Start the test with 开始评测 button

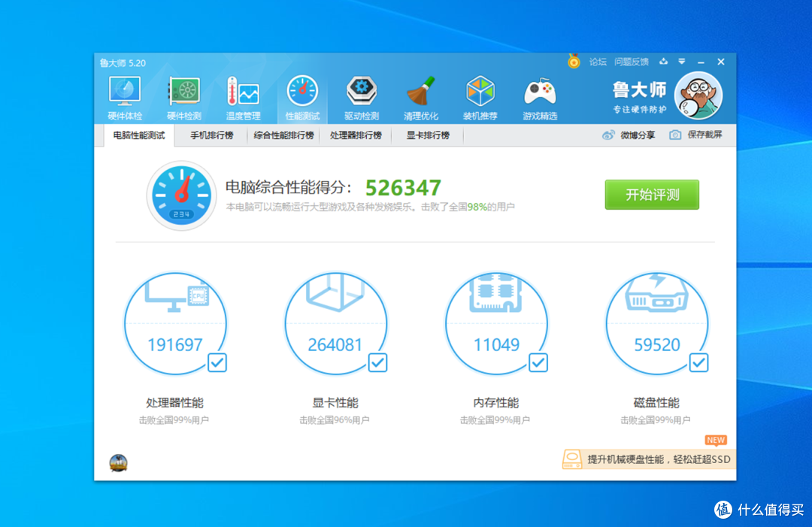coord(652,195)
